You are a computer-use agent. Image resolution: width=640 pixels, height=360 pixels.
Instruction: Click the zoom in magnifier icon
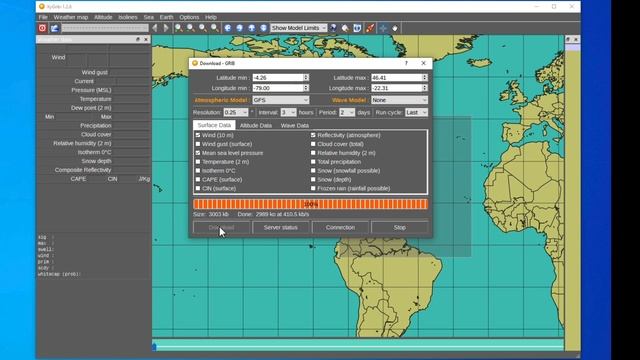pos(179,28)
